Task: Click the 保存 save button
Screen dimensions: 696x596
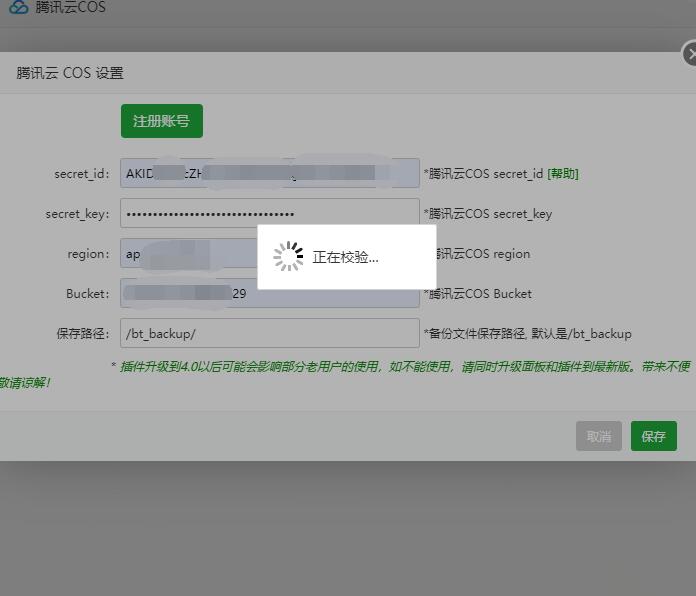Action: pyautogui.click(x=654, y=436)
